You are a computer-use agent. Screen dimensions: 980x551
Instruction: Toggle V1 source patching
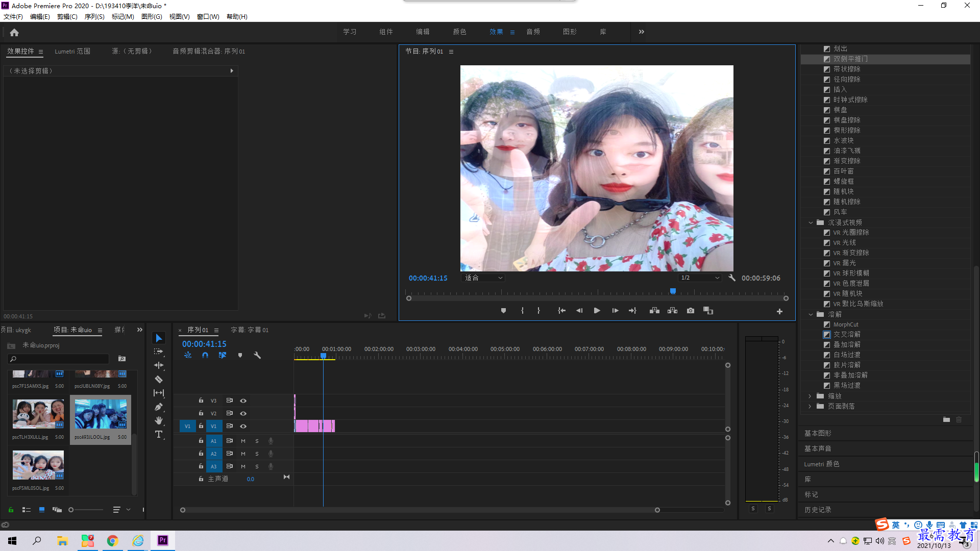pos(187,426)
